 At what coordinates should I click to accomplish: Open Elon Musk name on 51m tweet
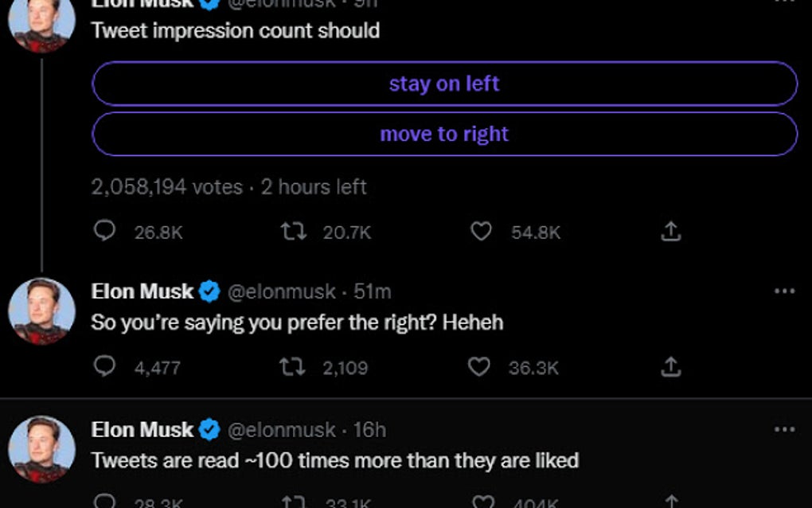click(142, 292)
